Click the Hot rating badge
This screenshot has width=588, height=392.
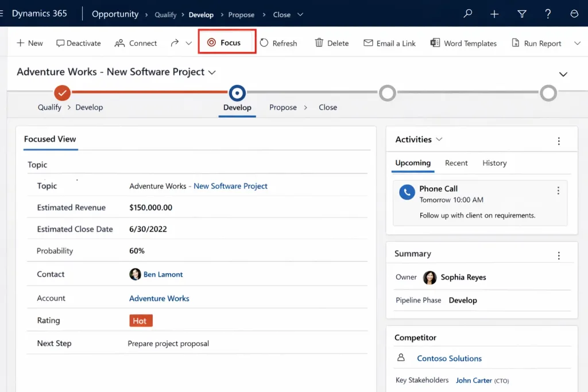pos(140,321)
